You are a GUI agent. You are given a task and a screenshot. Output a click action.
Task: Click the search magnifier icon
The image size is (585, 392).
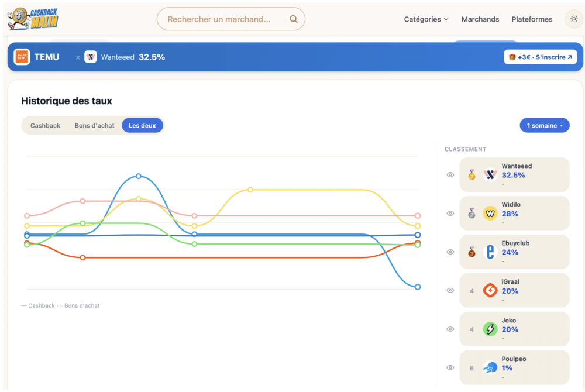294,19
